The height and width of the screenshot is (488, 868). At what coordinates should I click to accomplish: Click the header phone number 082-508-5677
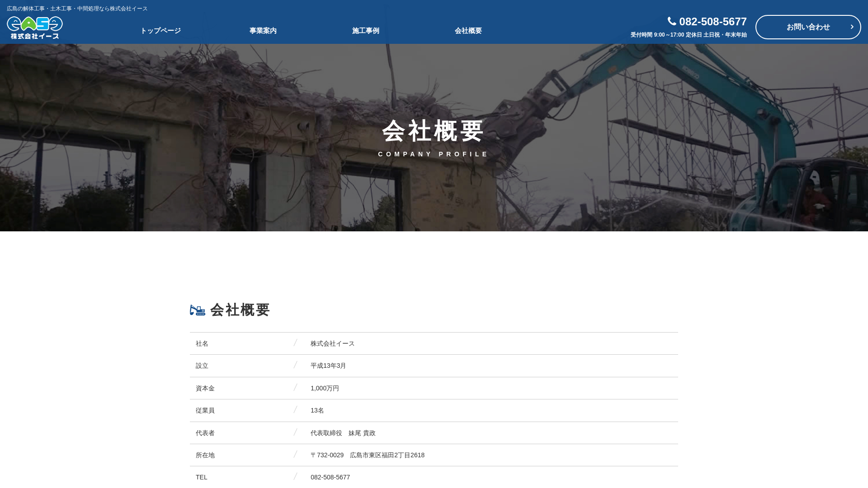click(x=712, y=21)
